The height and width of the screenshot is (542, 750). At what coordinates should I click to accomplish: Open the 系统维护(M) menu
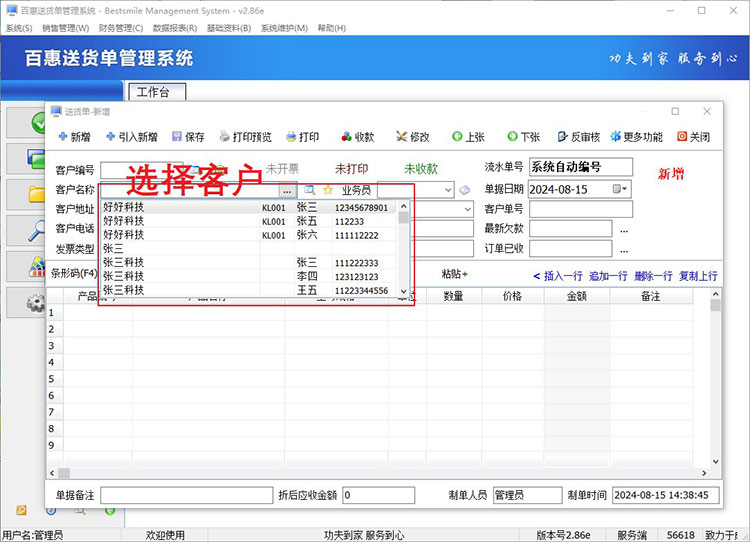point(285,28)
